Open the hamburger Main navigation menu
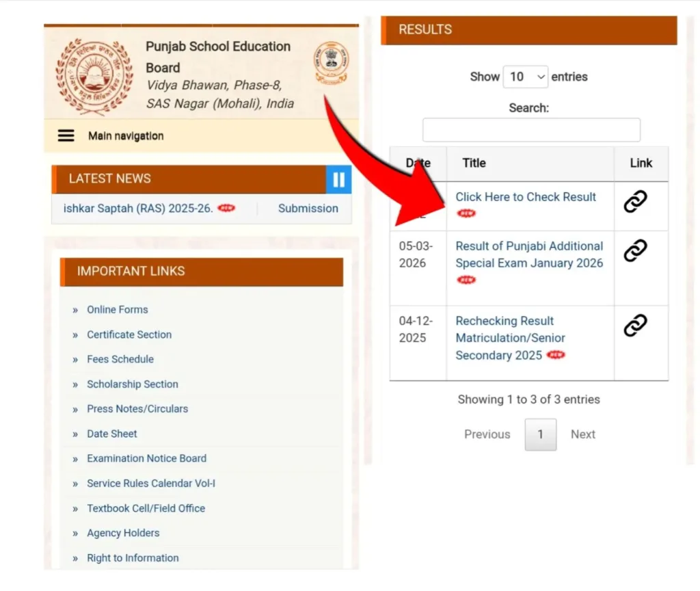This screenshot has width=700, height=591. click(66, 135)
